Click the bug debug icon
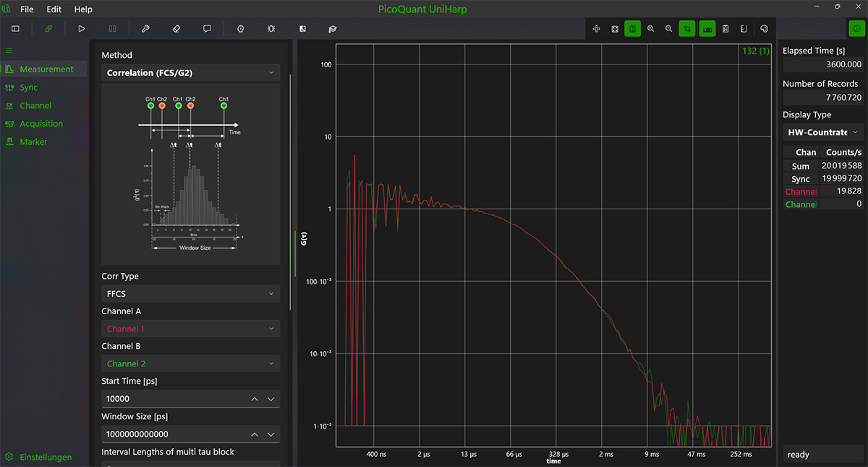Viewport: 868px width, 467px height. [271, 28]
